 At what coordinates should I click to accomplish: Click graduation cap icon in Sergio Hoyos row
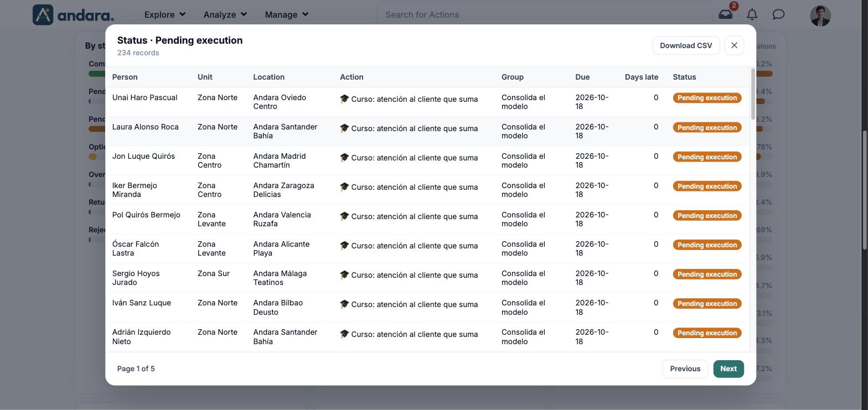(344, 274)
